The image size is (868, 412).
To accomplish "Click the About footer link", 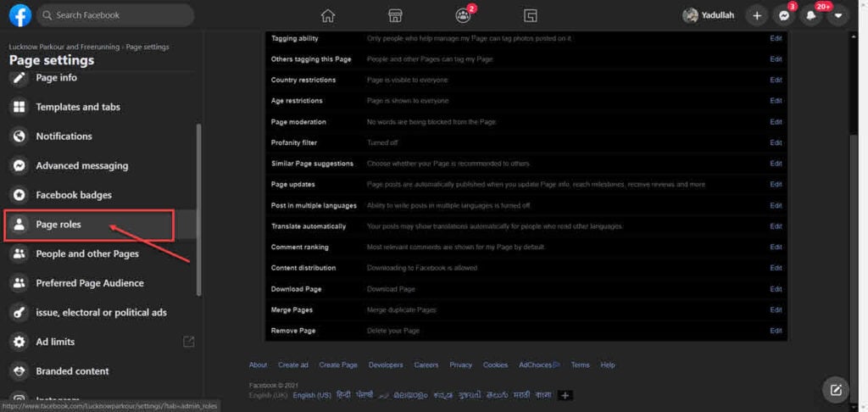I will click(258, 365).
